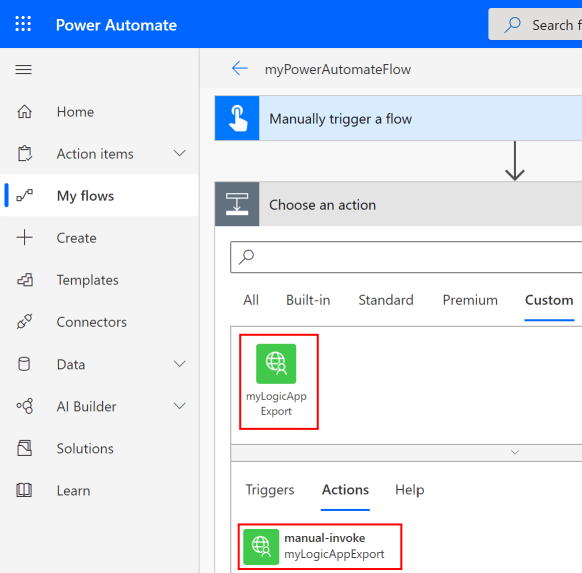The width and height of the screenshot is (582, 573).
Task: Select the myLogicApp Export connector icon
Action: (x=276, y=364)
